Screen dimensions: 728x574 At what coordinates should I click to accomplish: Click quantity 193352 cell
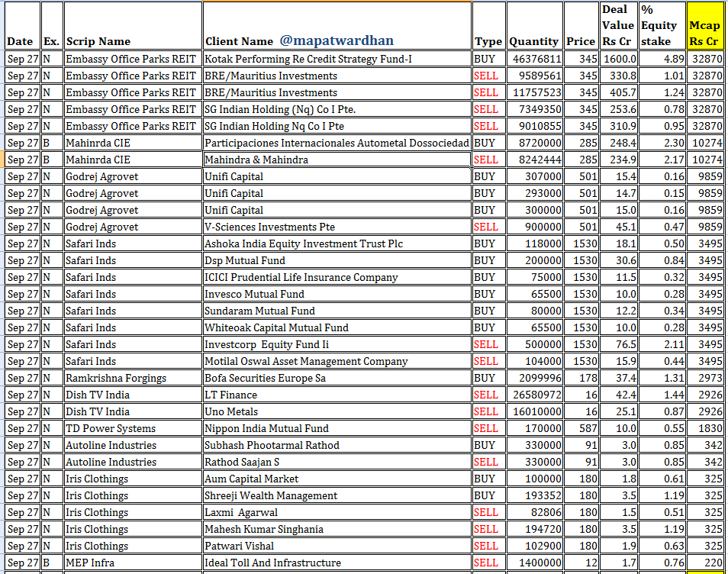[534, 495]
